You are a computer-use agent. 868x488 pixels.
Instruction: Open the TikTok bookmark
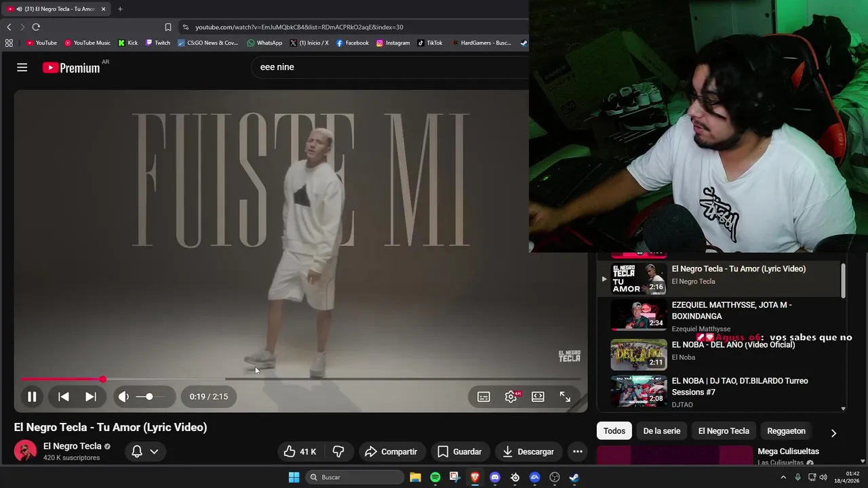pos(430,43)
